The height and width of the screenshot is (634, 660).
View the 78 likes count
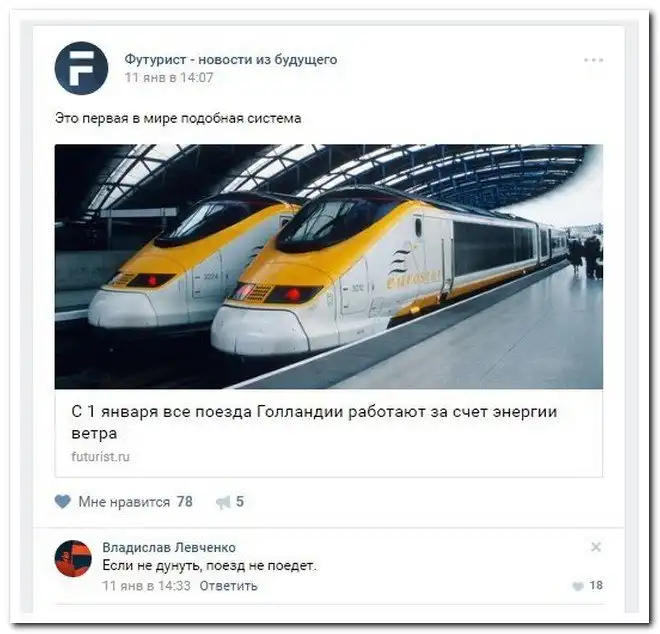pyautogui.click(x=184, y=501)
